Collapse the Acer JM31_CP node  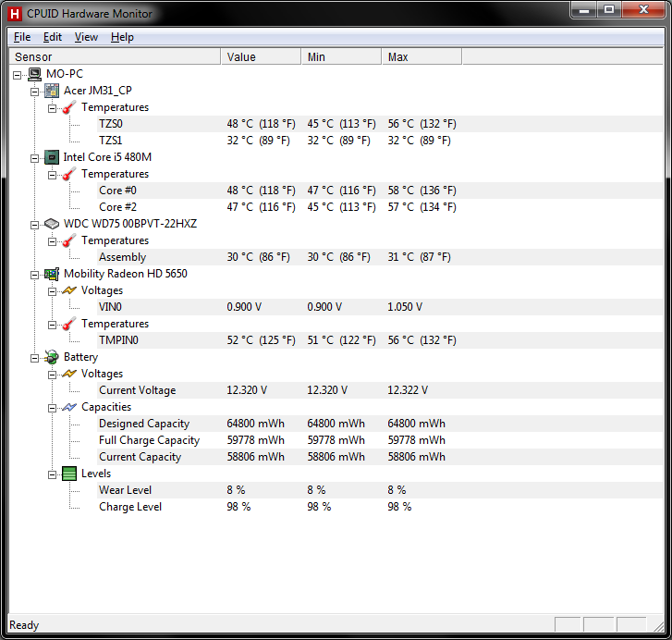(34, 92)
